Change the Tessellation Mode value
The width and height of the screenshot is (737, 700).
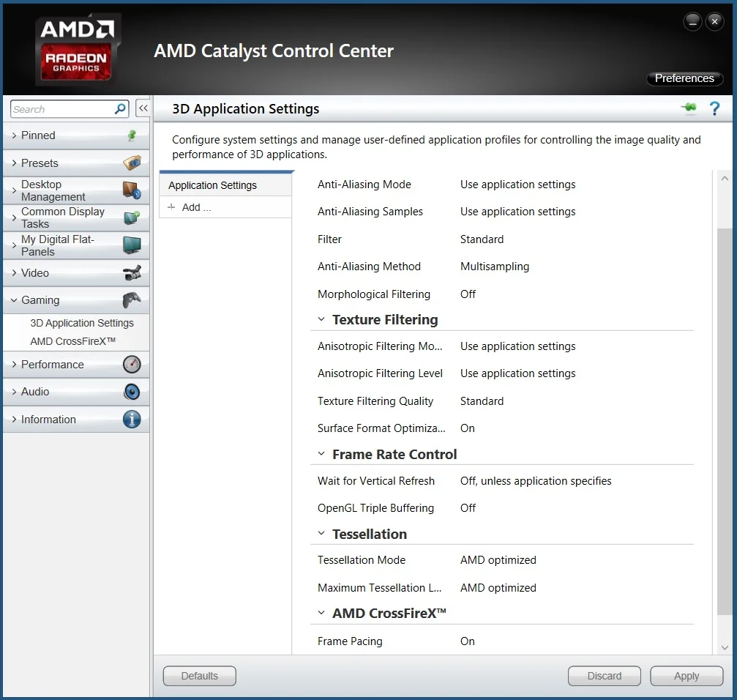pyautogui.click(x=498, y=560)
